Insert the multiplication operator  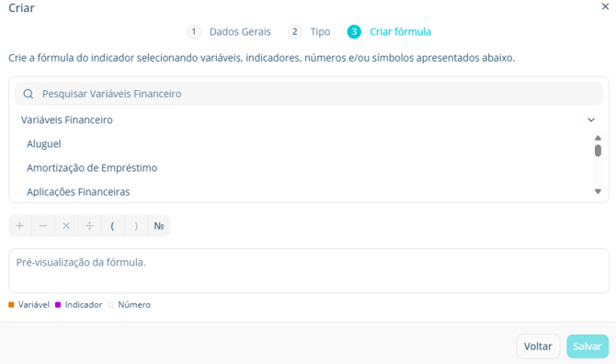[66, 226]
